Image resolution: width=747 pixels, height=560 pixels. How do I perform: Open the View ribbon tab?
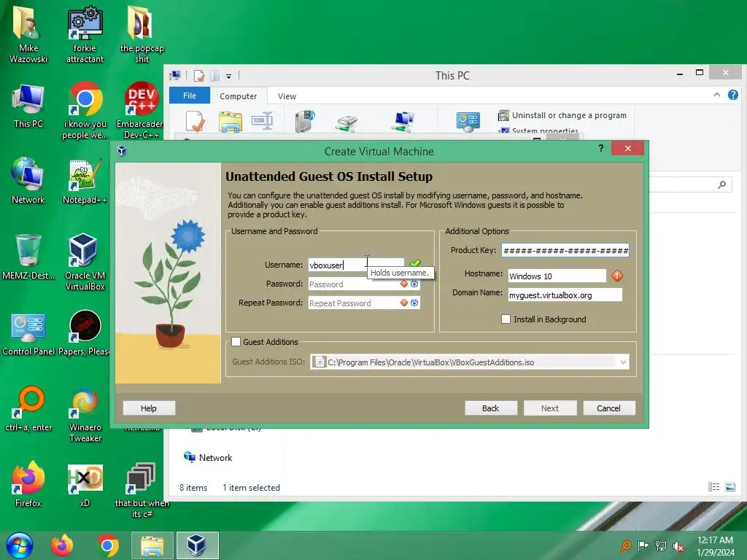pos(287,96)
